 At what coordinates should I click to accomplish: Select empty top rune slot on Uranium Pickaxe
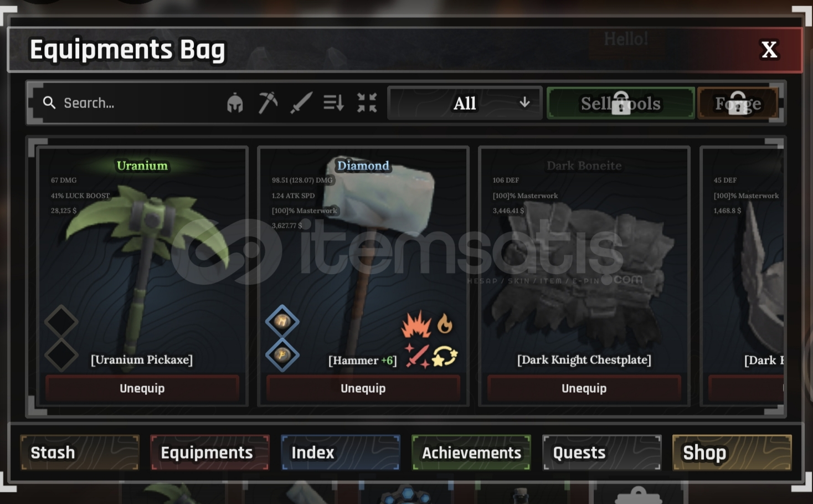click(x=61, y=322)
